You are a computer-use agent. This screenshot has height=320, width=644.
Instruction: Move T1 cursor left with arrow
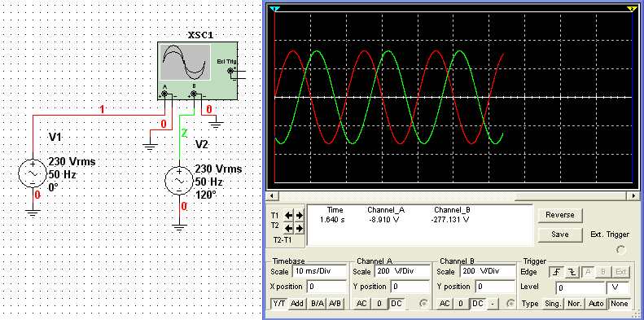click(x=289, y=215)
